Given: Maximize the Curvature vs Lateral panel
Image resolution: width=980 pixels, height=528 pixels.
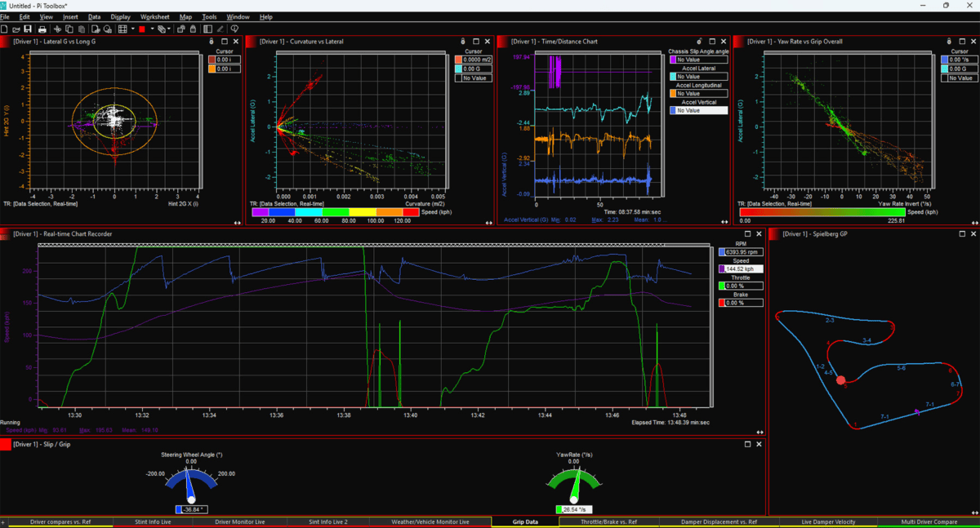Looking at the screenshot, I should 475,41.
